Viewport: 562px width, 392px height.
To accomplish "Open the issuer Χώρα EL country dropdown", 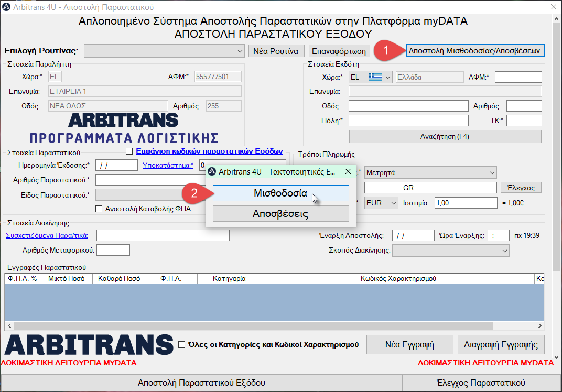I will coord(371,77).
